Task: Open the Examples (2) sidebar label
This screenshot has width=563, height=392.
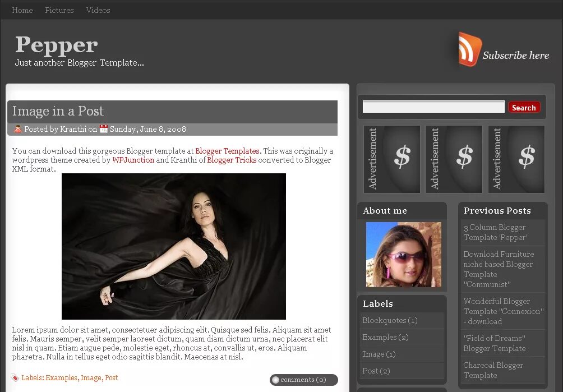Action: click(386, 337)
